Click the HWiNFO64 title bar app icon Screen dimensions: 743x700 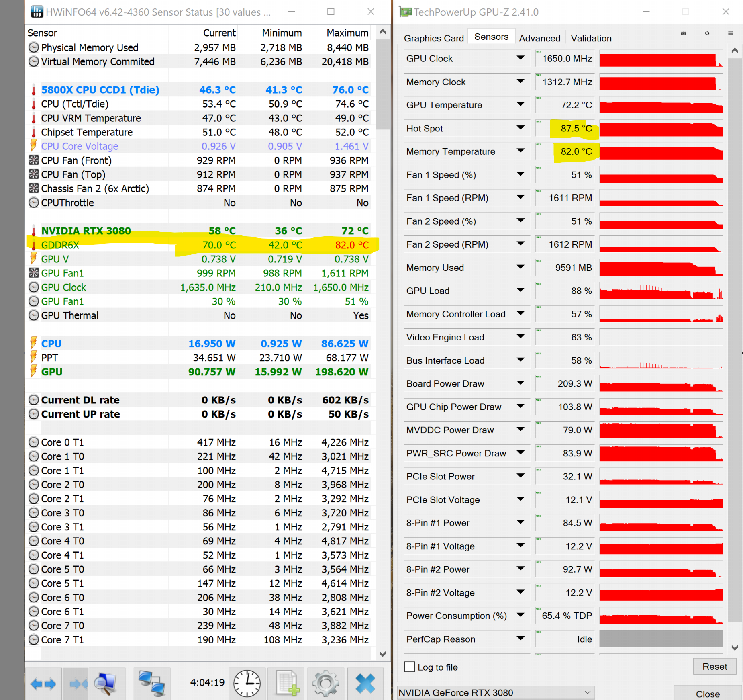pos(37,12)
